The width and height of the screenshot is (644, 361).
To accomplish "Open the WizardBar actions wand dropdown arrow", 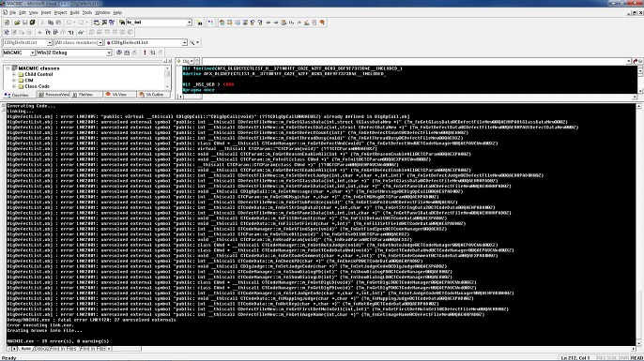I will [197, 43].
